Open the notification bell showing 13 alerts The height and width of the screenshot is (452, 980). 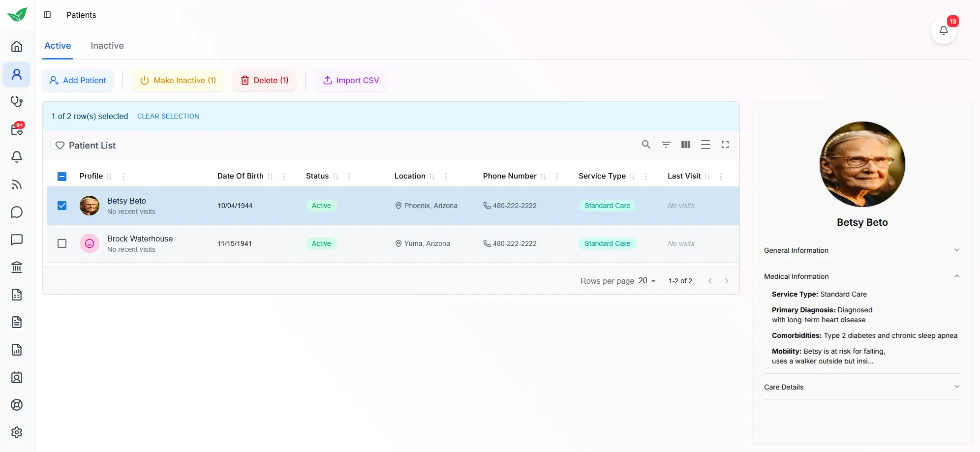[x=943, y=30]
